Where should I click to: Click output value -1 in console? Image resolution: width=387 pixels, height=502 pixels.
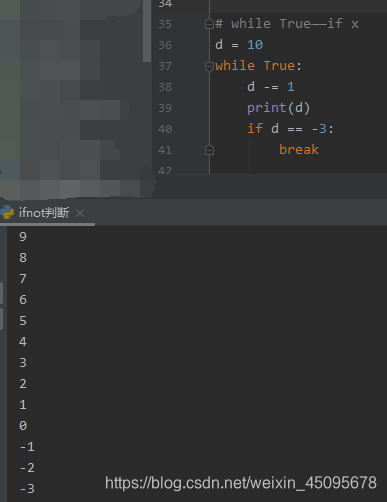coord(27,447)
